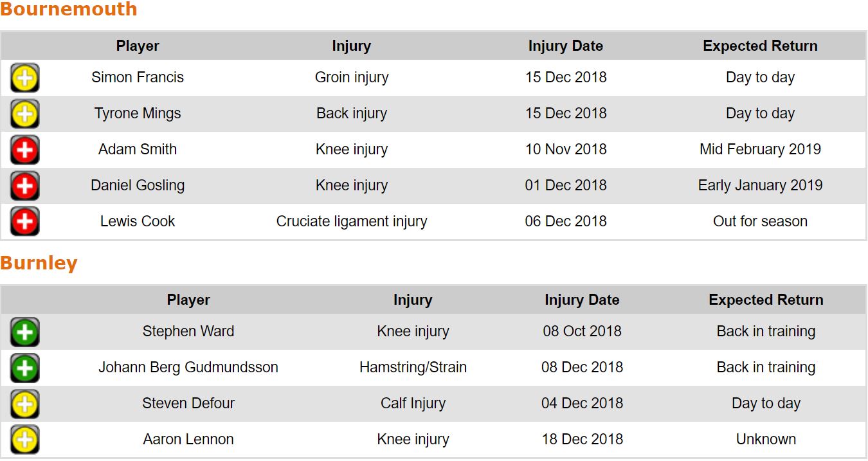
Task: Click the yellow status icon for Tyrone Mings
Action: tap(24, 114)
